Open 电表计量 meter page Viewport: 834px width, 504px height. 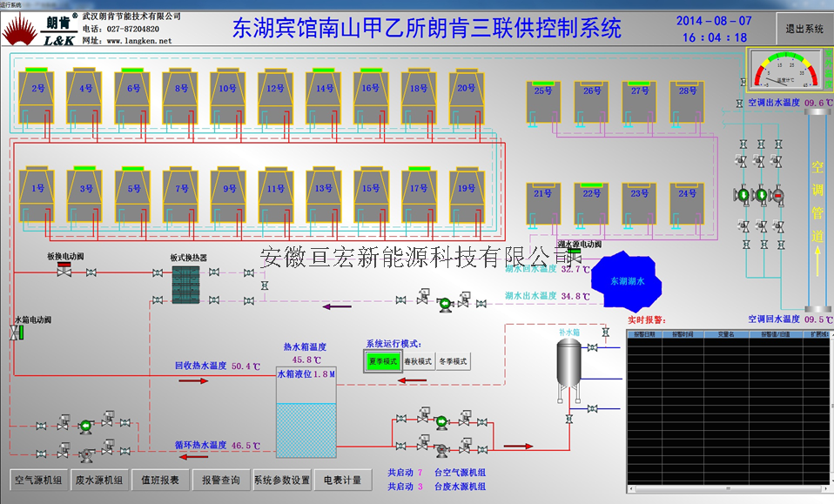[x=342, y=480]
